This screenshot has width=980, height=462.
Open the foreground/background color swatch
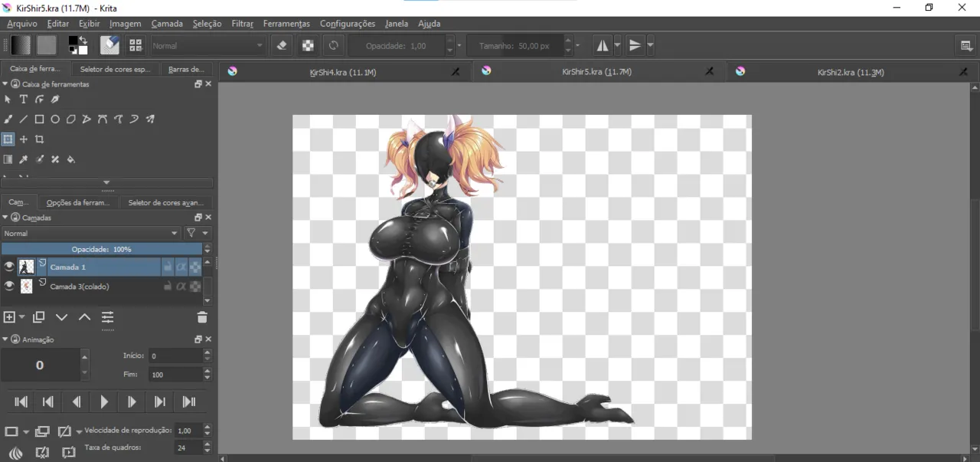coord(77,45)
